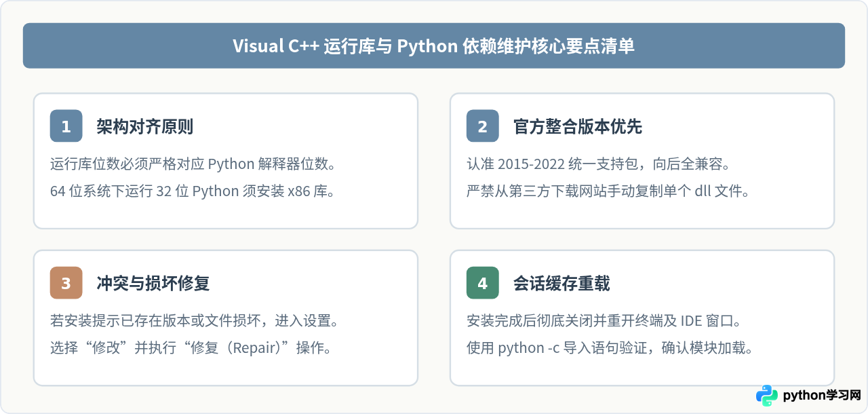Screen dimensions: 868x414
Task: Click line "若安装提示已存在版本或文件损坏，进入设置。"
Action: (195, 321)
